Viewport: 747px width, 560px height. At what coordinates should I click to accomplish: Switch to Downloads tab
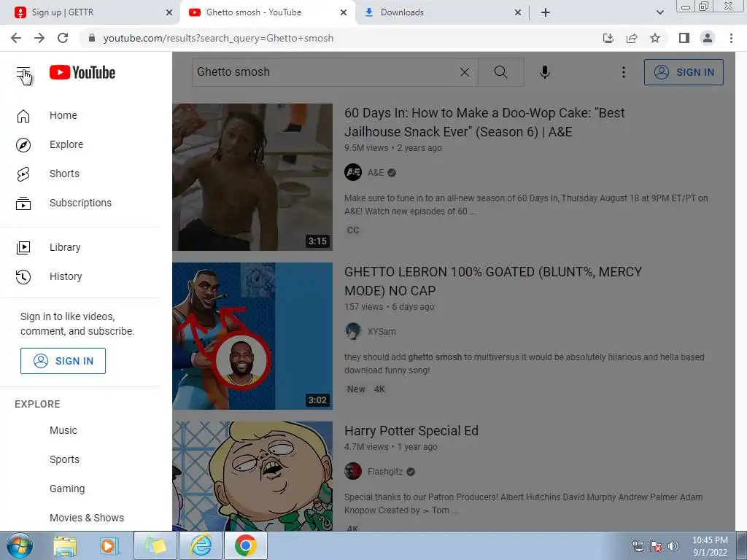tap(443, 13)
